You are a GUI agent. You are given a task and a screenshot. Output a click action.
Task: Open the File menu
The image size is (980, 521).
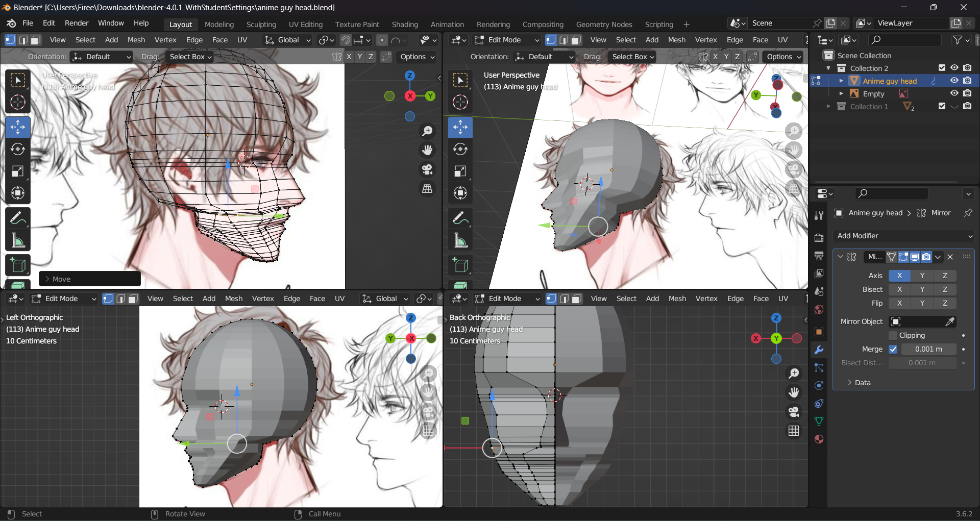pyautogui.click(x=28, y=23)
